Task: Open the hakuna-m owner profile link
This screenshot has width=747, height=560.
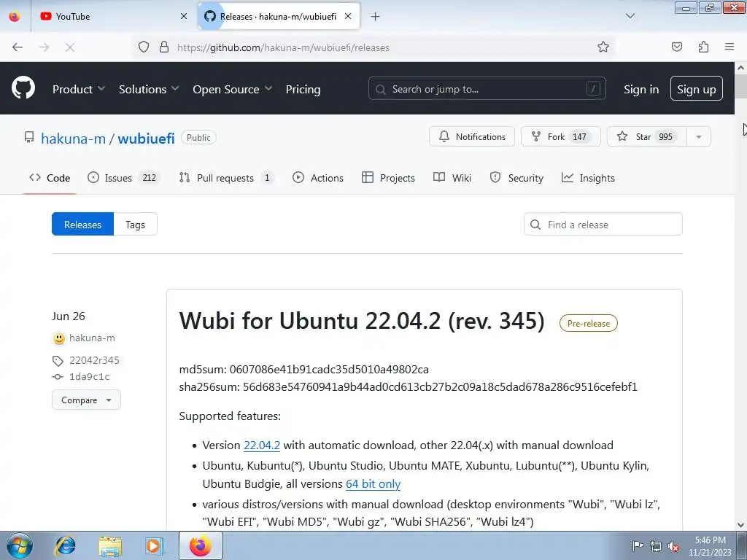Action: click(x=74, y=138)
